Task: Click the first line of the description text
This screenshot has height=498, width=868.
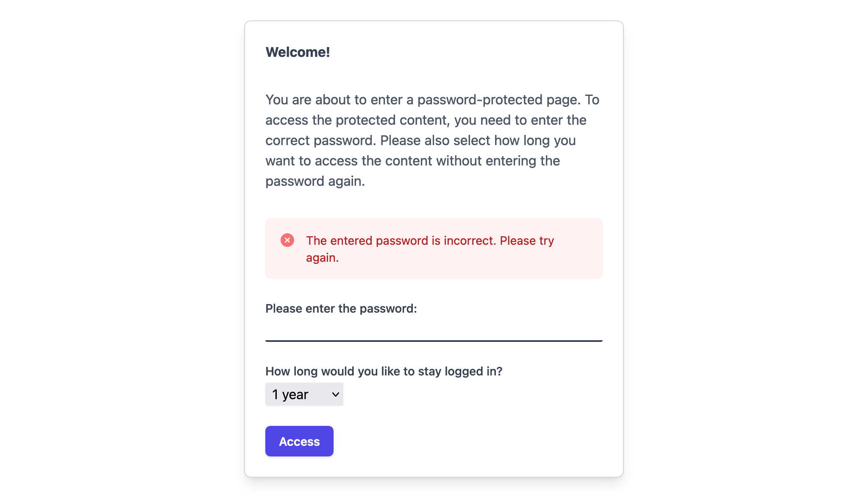Action: tap(432, 100)
